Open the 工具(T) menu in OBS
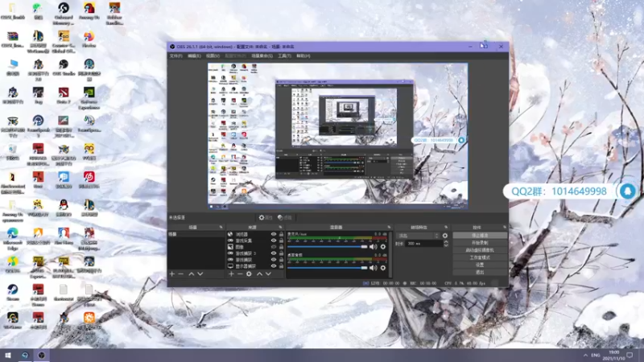 (284, 56)
